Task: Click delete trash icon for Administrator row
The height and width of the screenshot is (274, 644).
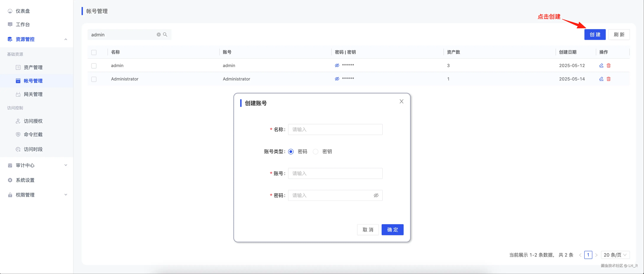Action: [609, 79]
